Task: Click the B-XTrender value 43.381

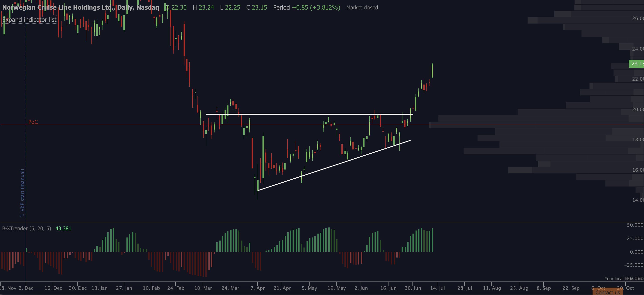Action: pos(63,228)
